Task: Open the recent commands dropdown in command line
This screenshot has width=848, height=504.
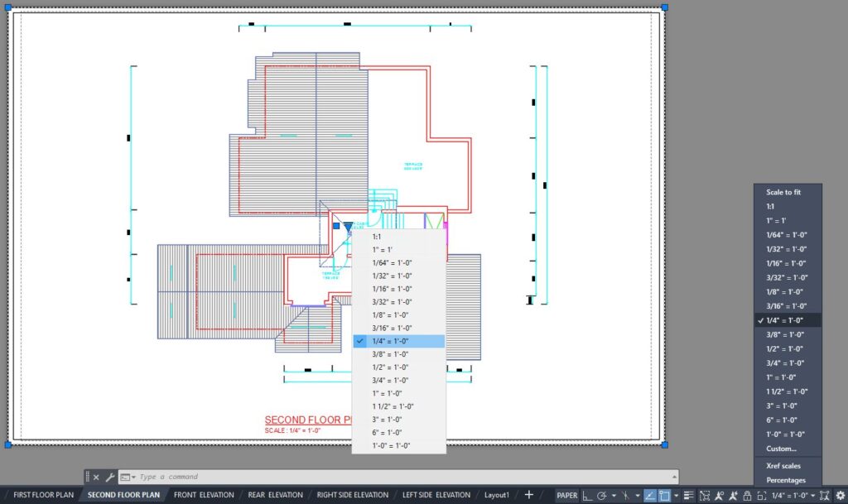Action: pyautogui.click(x=128, y=478)
